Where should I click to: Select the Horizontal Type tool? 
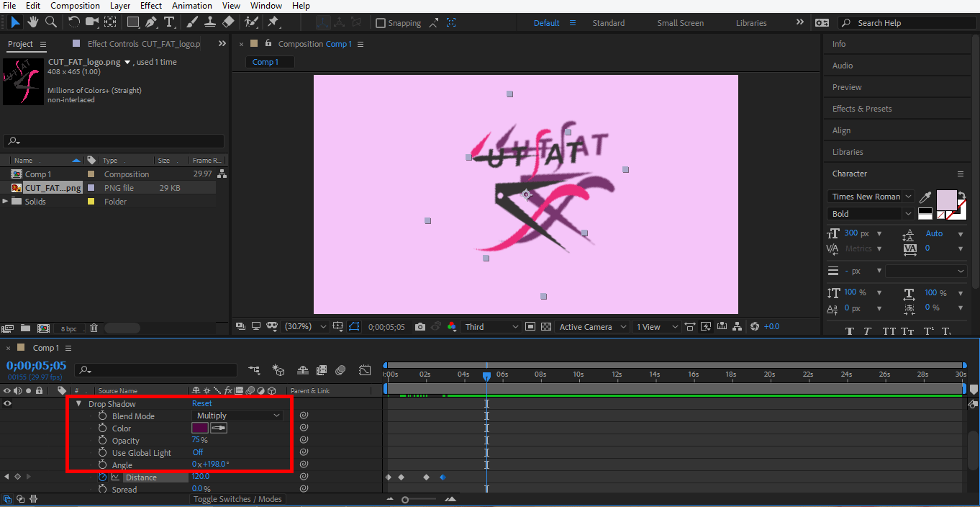click(x=170, y=22)
